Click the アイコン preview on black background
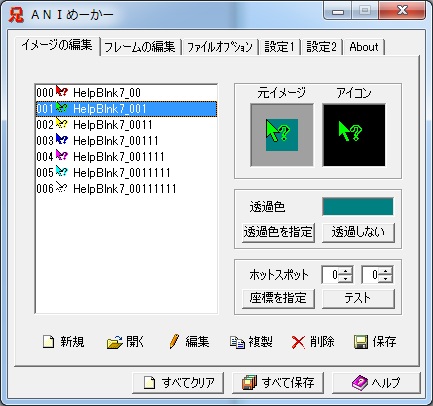Image resolution: width=433 pixels, height=406 pixels. click(x=354, y=135)
